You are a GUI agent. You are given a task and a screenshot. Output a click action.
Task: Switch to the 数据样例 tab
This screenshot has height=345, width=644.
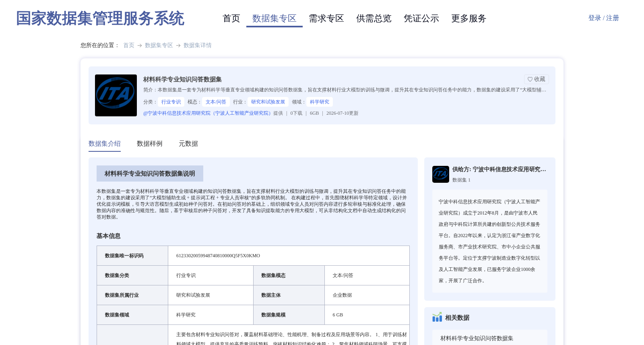(x=150, y=144)
